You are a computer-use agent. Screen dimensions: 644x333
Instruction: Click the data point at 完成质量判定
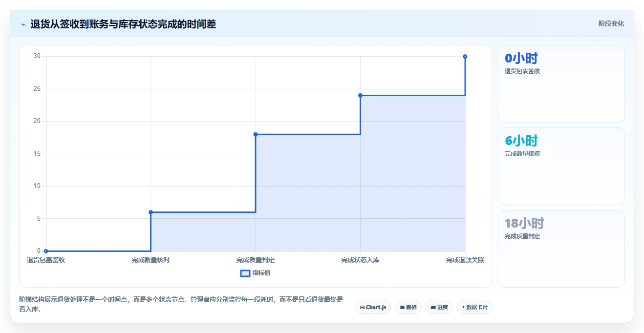tap(256, 134)
